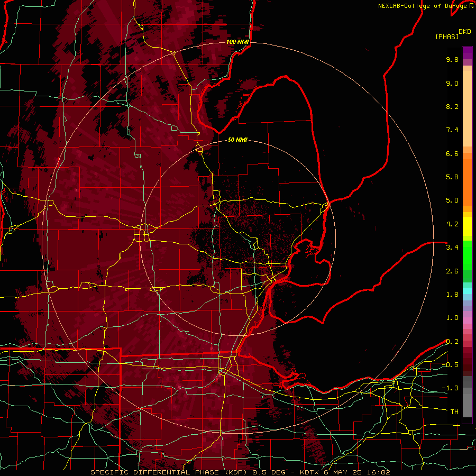Click the -1.3 value on color scale

coord(450,388)
